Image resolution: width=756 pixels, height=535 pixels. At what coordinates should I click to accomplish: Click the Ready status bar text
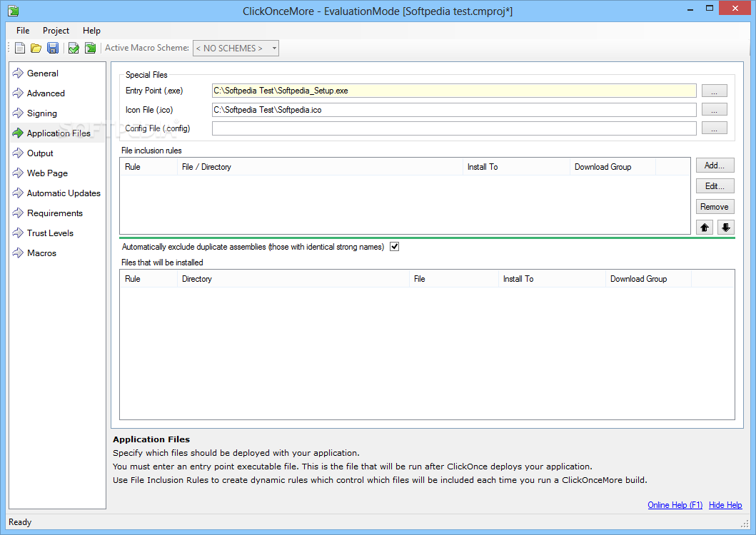point(20,522)
